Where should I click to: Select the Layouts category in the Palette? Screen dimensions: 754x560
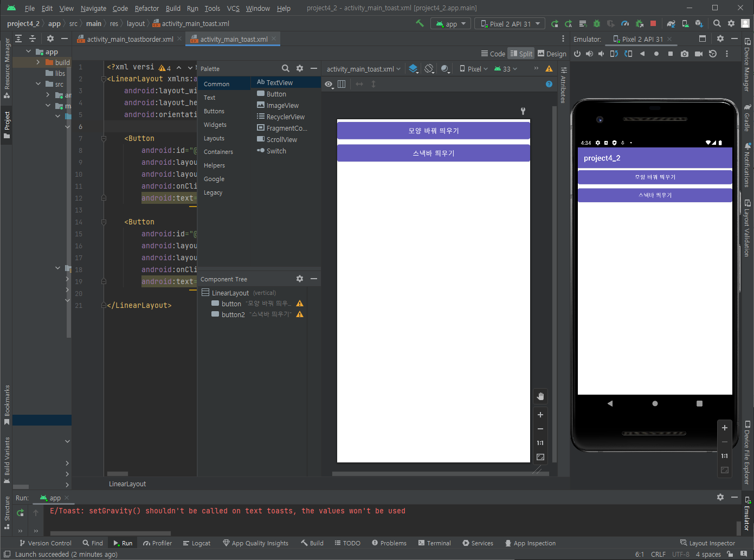(x=214, y=138)
